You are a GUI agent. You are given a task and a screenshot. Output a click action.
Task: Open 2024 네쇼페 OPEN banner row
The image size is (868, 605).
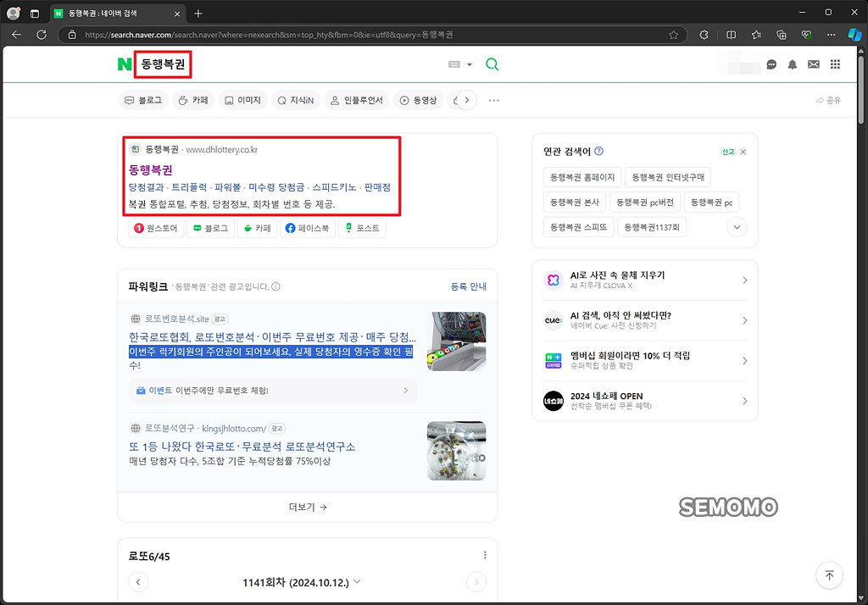pyautogui.click(x=645, y=401)
